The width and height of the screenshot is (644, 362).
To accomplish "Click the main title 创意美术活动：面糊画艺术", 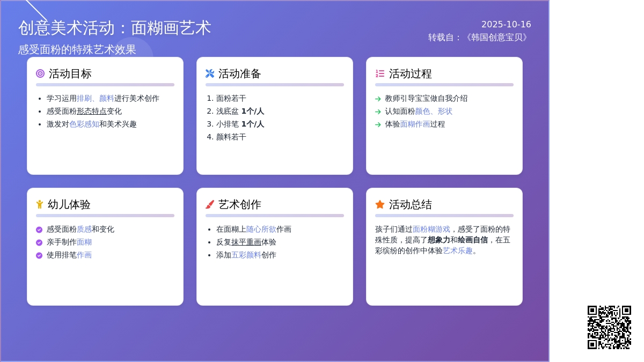I will pos(115,28).
